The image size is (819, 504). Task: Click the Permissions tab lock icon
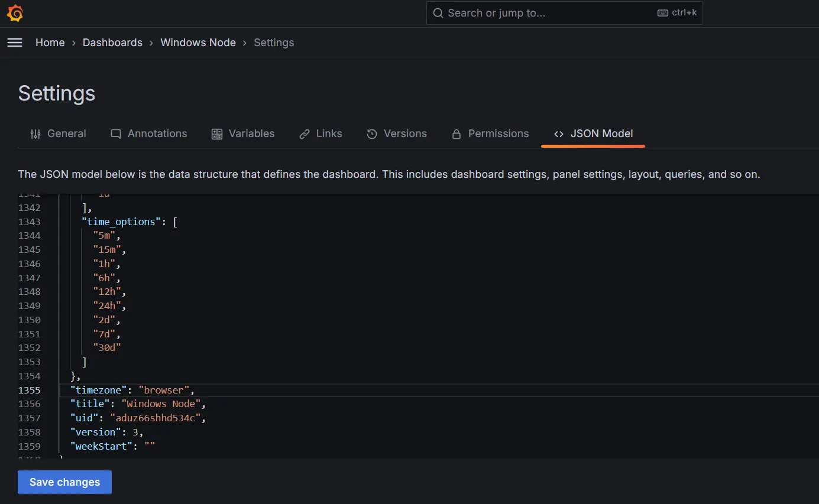click(x=456, y=134)
